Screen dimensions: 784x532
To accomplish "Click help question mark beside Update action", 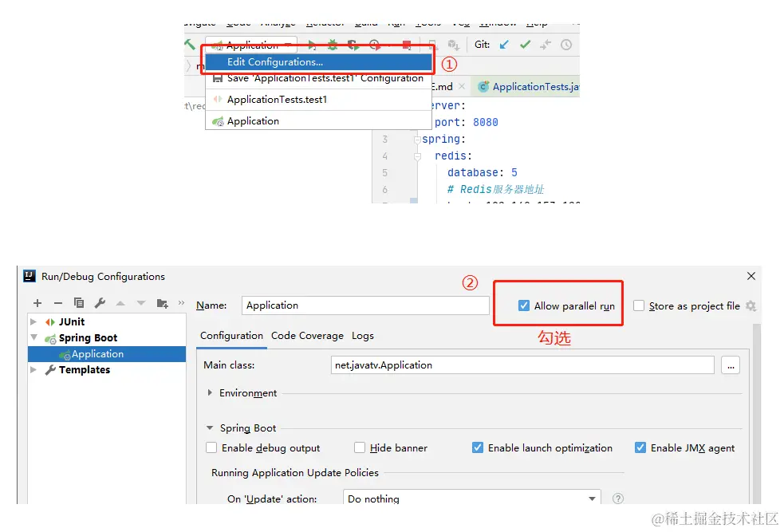I will click(x=618, y=499).
